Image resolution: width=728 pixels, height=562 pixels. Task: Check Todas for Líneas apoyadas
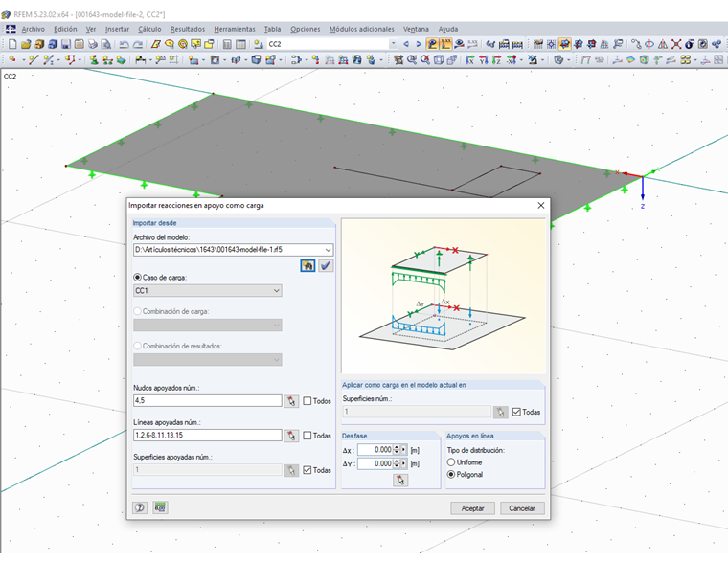click(307, 436)
